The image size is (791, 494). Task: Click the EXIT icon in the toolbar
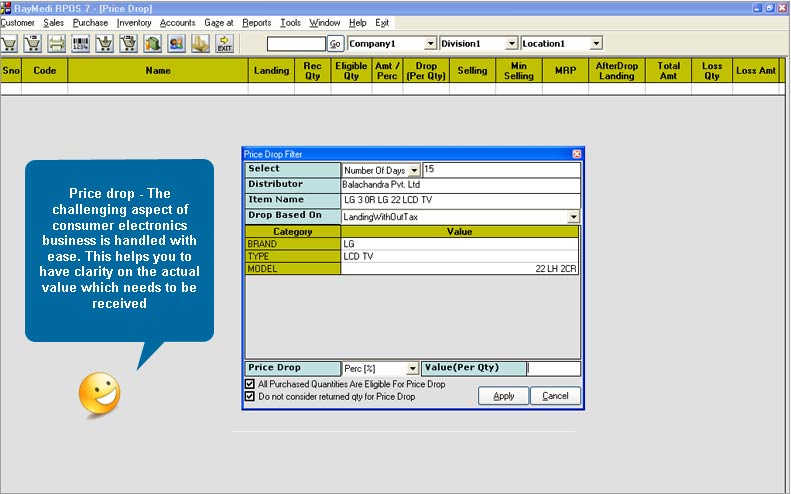pos(224,44)
